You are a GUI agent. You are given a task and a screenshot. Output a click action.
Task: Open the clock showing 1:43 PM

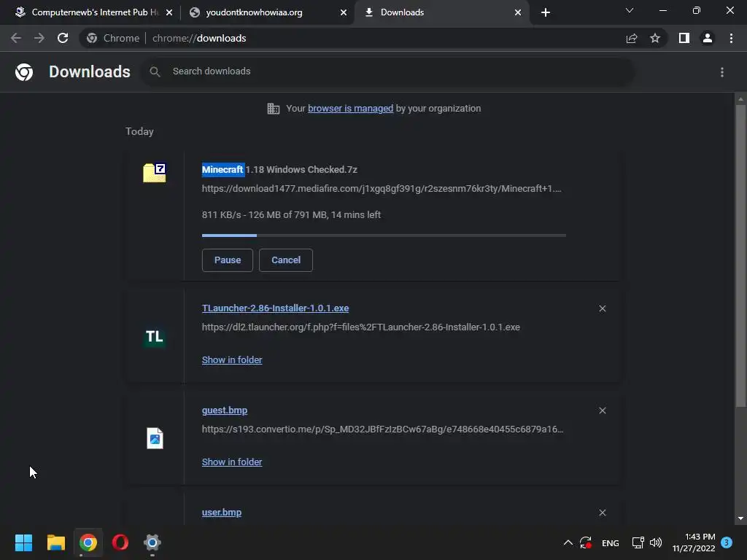(x=694, y=542)
